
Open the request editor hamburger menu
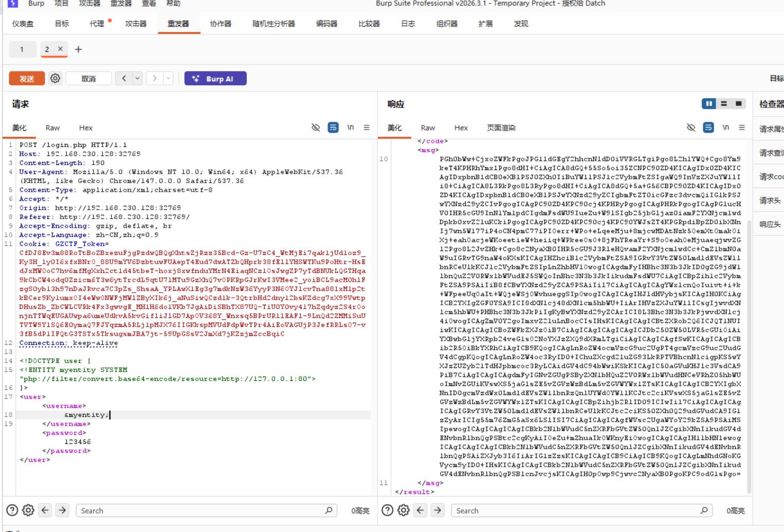(367, 127)
